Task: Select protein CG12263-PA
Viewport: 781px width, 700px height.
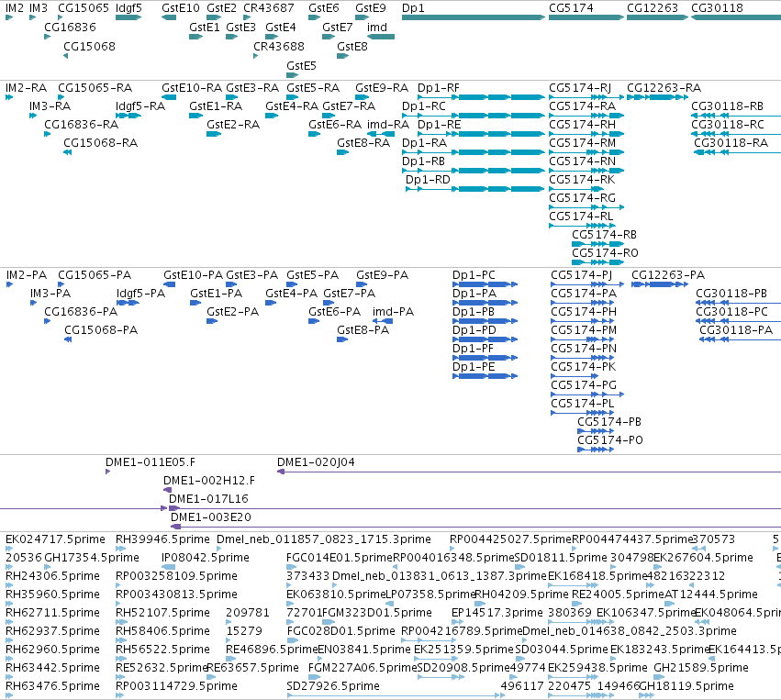Action: [660, 284]
